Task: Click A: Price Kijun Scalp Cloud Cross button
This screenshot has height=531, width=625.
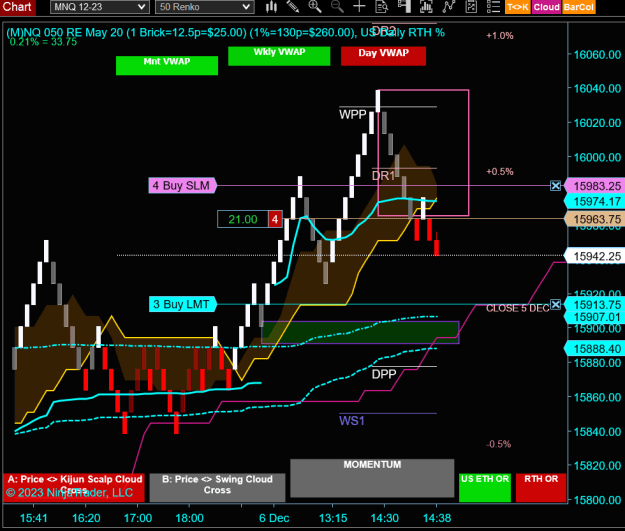Action: [74, 487]
